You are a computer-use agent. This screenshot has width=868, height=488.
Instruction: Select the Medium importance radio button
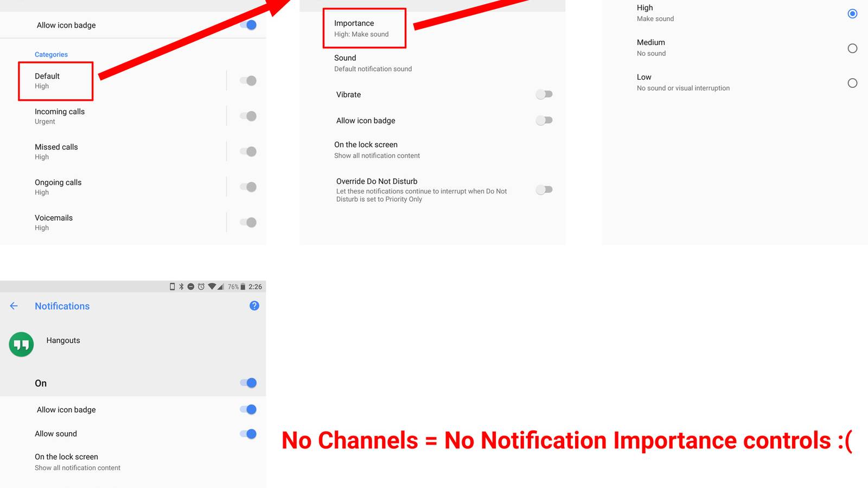(852, 48)
